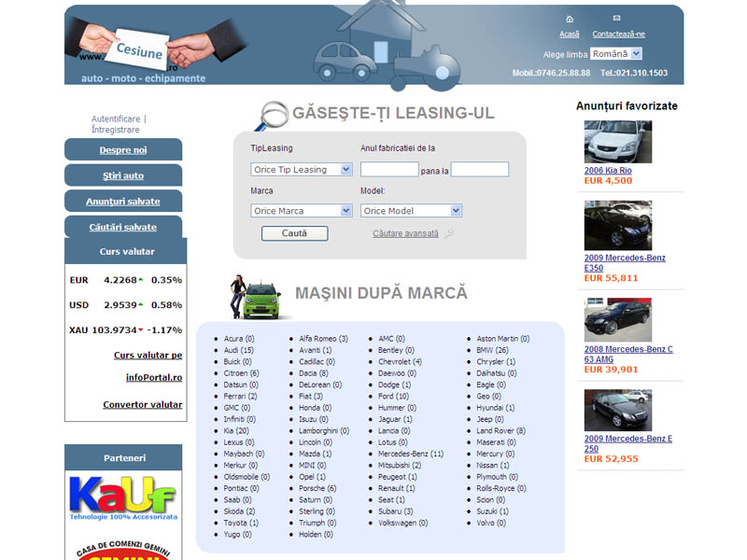Image resolution: width=747 pixels, height=560 pixels.
Task: Open the Curs valutar pe link
Action: pos(148,355)
